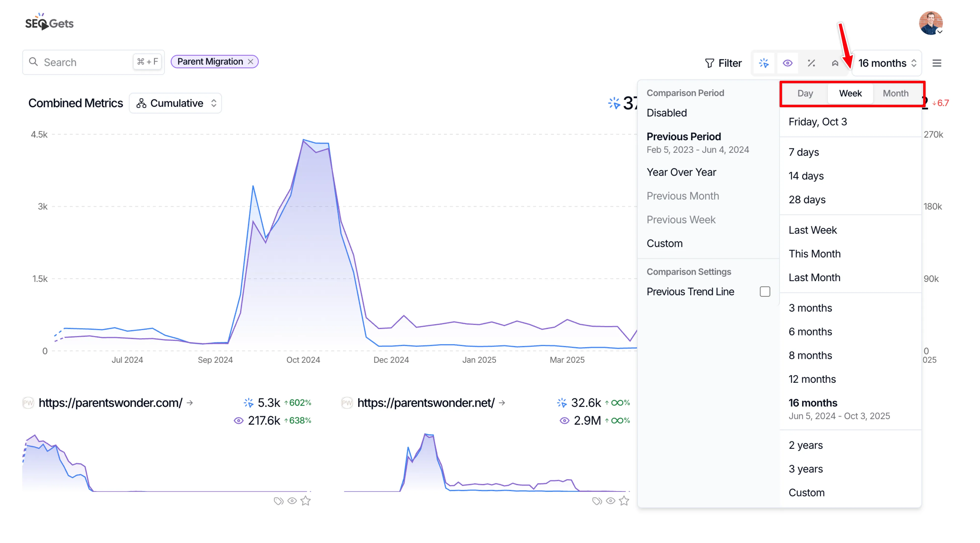Click the tag icon under parentswonder.net
980x543 pixels.
point(597,501)
